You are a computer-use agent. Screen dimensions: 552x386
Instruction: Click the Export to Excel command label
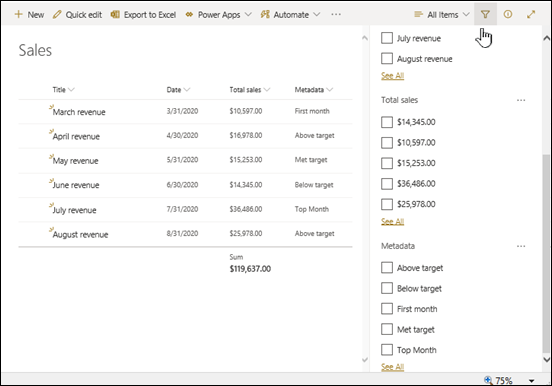150,15
